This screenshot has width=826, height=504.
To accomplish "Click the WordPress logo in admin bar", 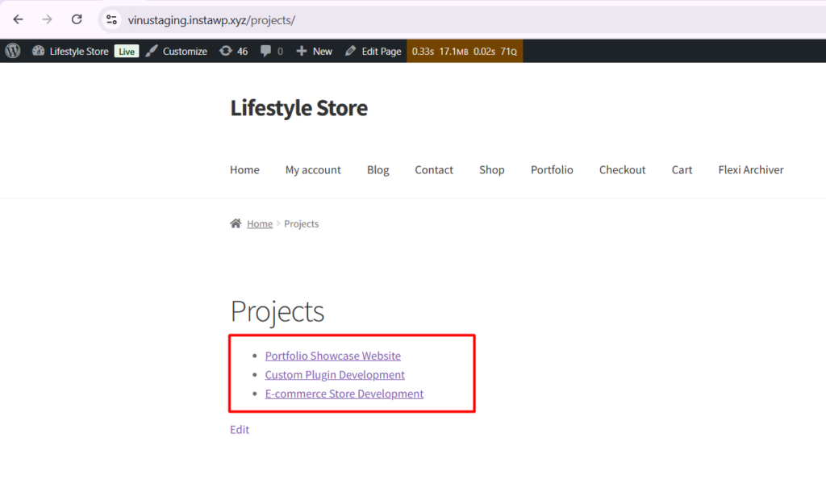I will [12, 51].
